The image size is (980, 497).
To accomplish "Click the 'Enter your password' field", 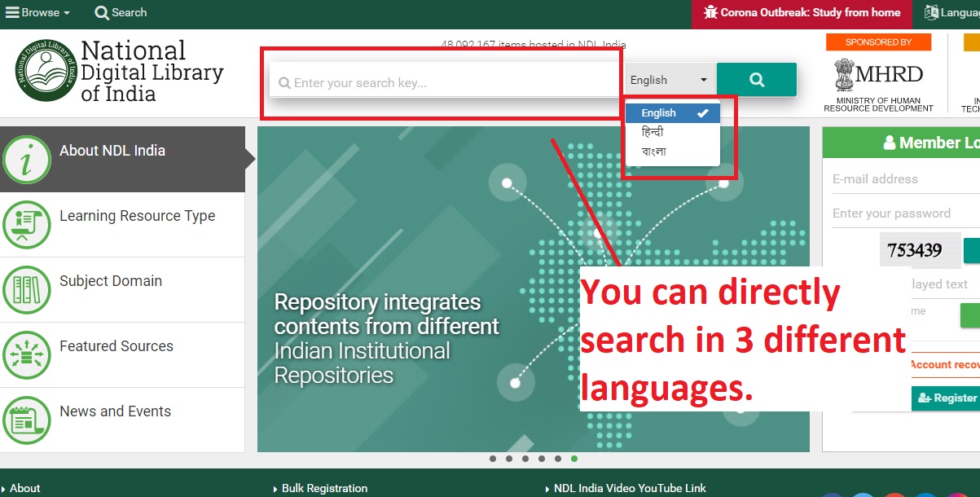I will [906, 213].
